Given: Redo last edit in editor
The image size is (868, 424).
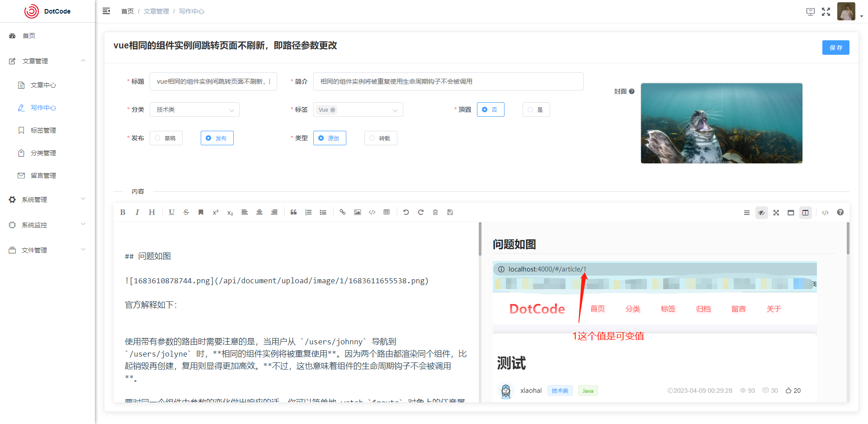Looking at the screenshot, I should tap(420, 212).
